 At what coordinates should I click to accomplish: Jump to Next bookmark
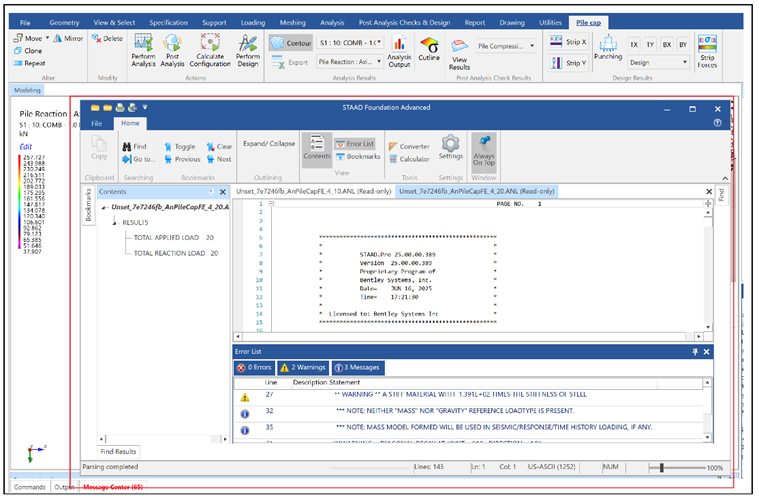coord(219,159)
